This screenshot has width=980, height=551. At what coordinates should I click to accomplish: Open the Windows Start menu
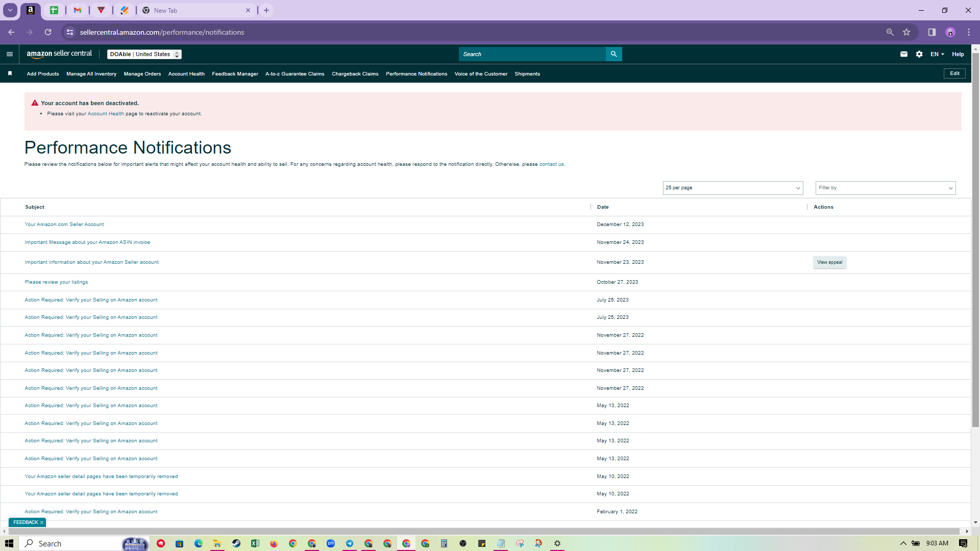coord(9,543)
